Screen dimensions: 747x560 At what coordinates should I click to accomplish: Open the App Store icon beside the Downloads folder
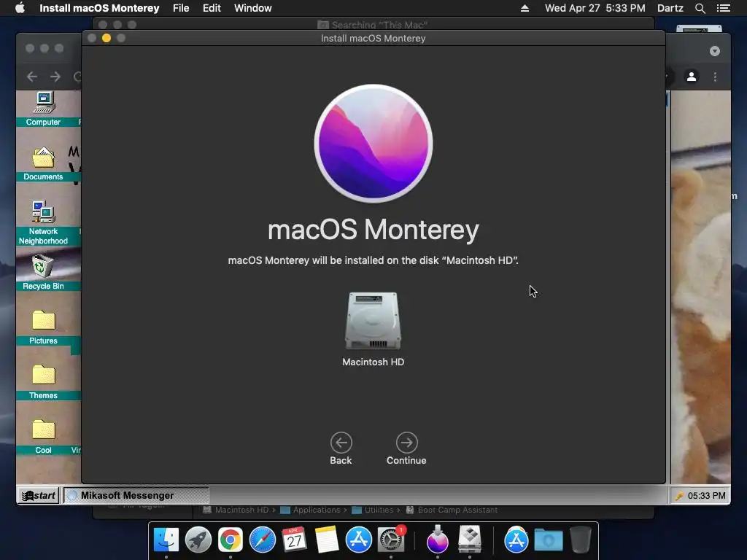tap(516, 540)
